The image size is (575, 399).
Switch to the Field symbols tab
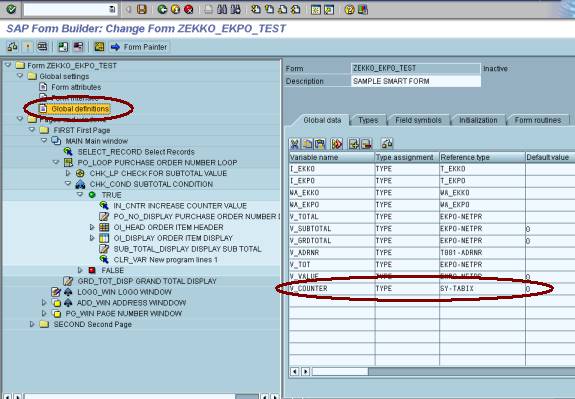click(418, 120)
